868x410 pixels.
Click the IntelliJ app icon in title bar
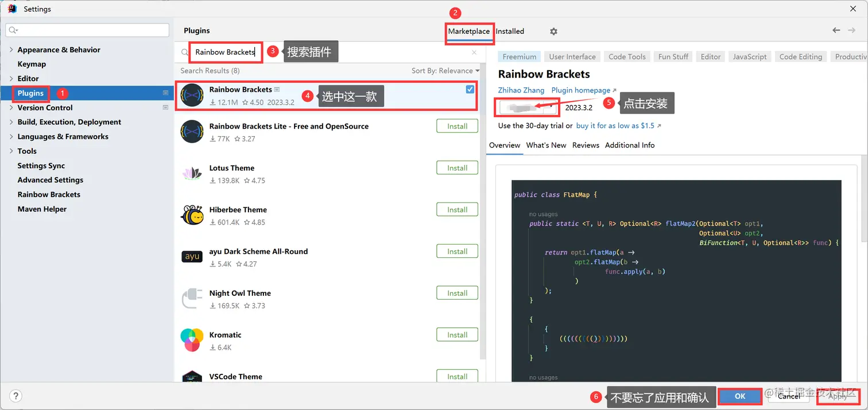tap(11, 9)
